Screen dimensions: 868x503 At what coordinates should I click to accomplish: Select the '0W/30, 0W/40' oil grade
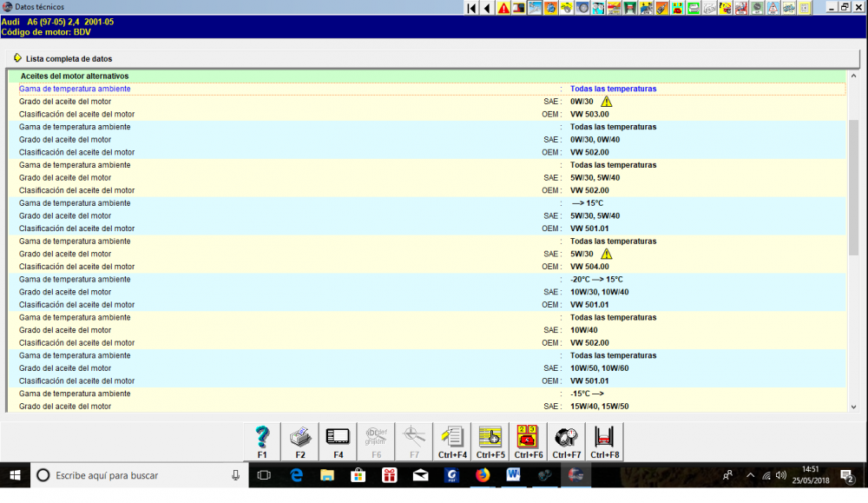click(595, 140)
